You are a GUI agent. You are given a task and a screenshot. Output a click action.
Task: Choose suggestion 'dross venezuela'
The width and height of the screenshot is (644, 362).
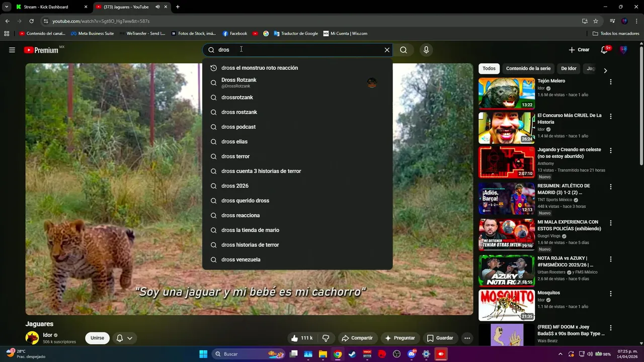297,259
